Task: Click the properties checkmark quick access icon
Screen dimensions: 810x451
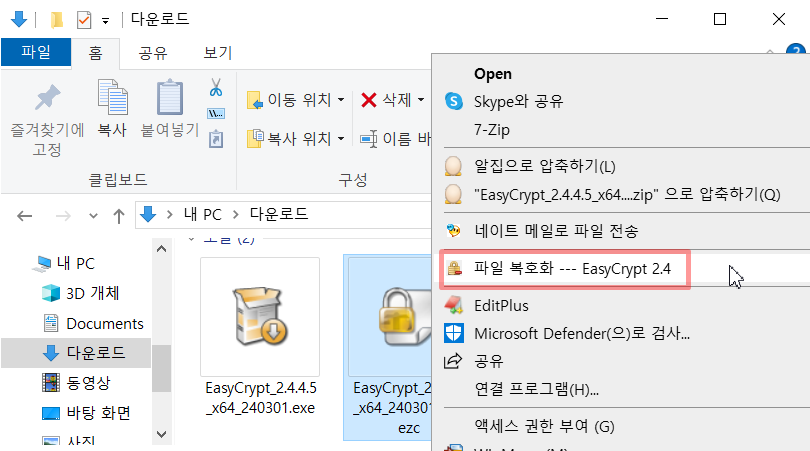Action: pos(84,20)
